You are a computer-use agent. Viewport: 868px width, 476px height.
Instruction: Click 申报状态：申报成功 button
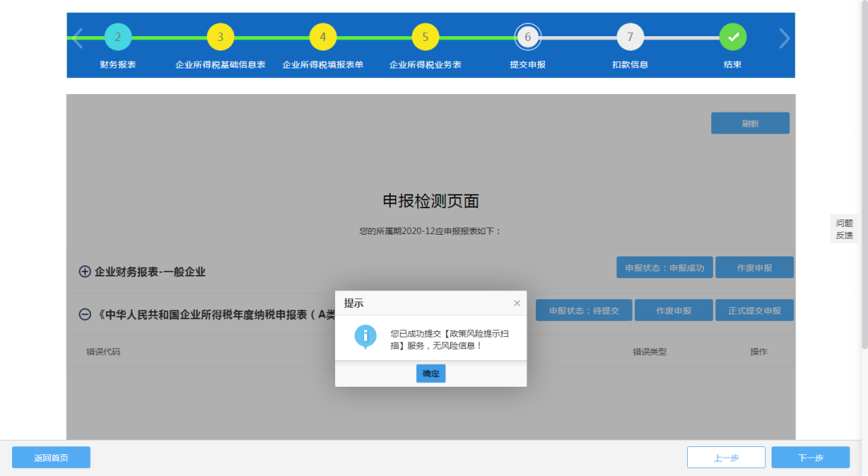tap(665, 268)
